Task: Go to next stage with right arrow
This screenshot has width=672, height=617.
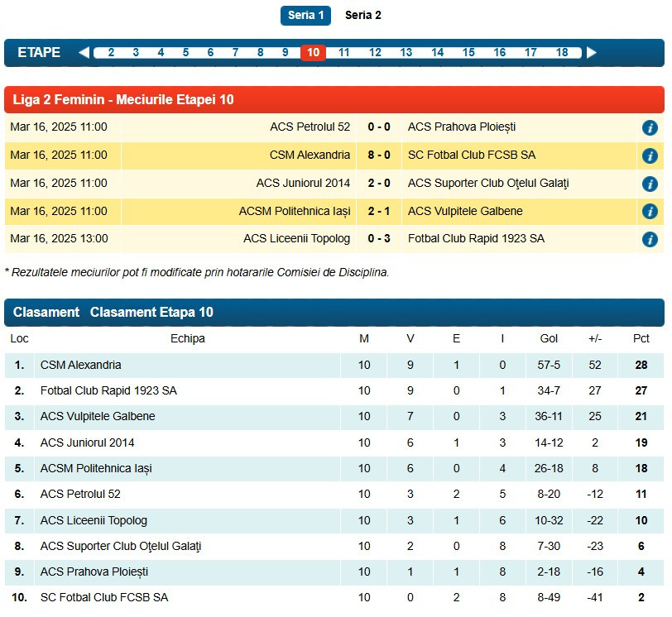Action: 591,53
